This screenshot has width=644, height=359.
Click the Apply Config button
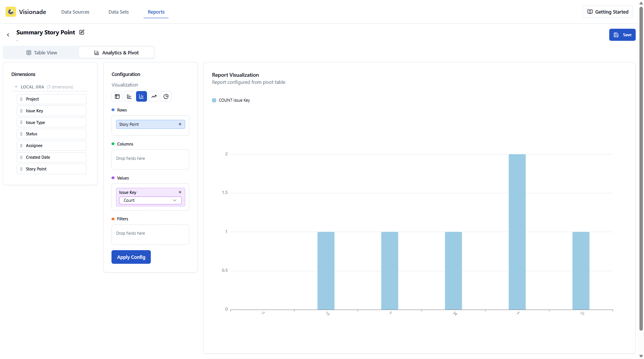tap(131, 257)
